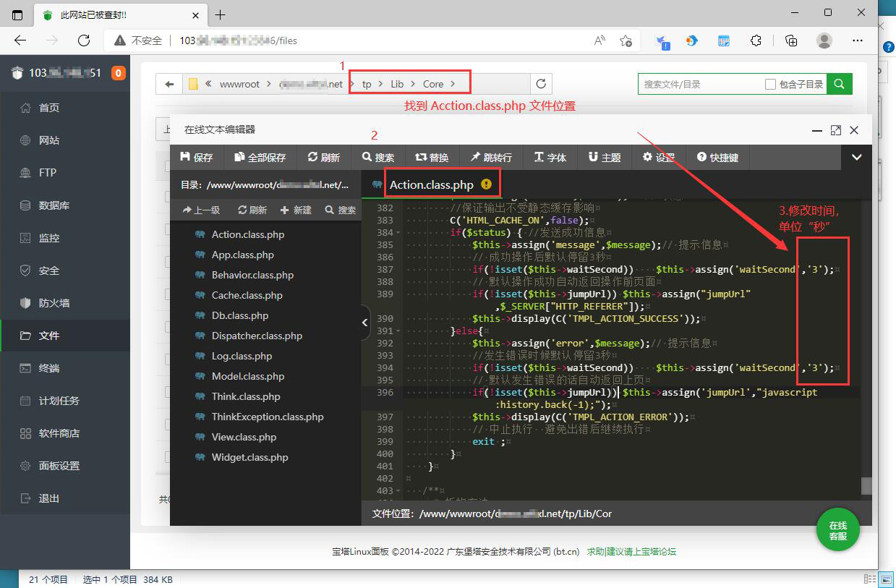Open the browser profile avatar
This screenshot has height=588, width=896.
pyautogui.click(x=824, y=41)
